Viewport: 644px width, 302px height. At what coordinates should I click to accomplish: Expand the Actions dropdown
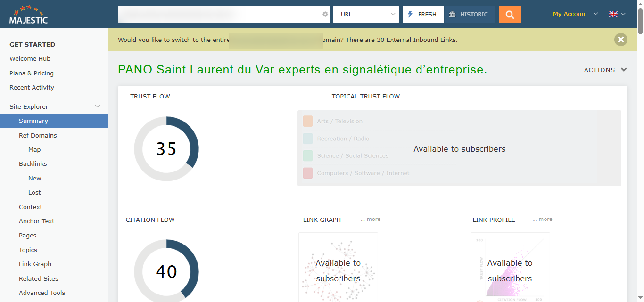tap(605, 70)
